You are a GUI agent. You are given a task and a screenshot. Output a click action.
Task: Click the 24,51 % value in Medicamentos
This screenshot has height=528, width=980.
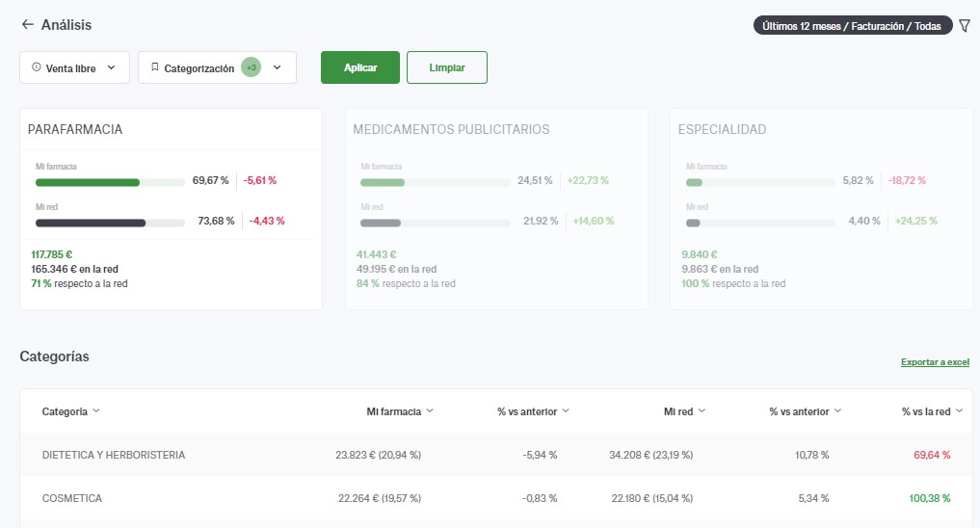[x=535, y=180]
